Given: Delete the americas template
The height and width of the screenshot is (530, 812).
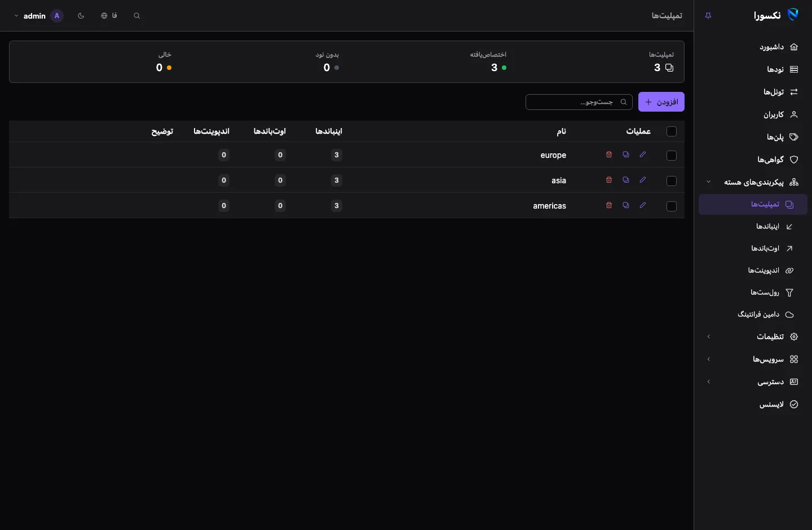Looking at the screenshot, I should pos(609,205).
